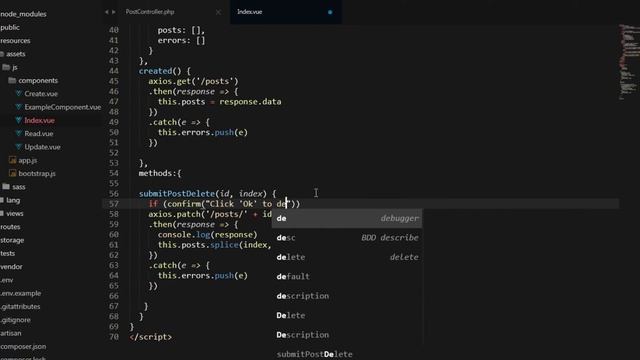Viewport: 640px width, 360px height.
Task: Open the artisan file
Action: click(11, 333)
